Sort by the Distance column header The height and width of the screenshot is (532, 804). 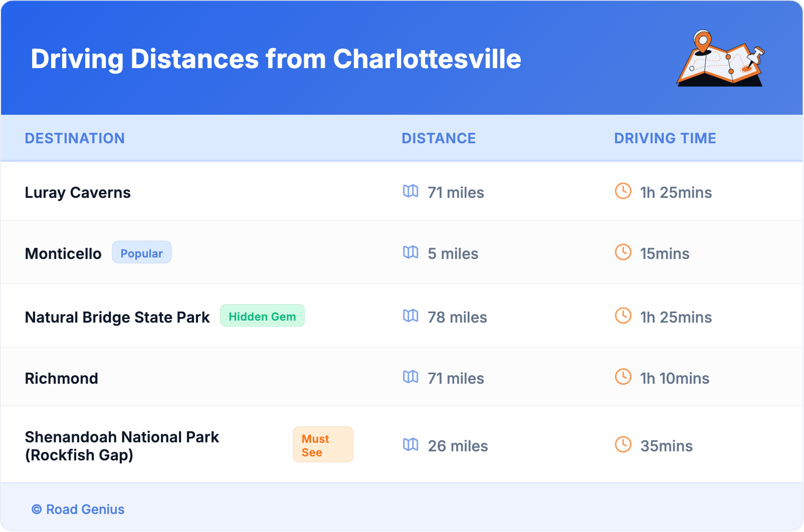(x=439, y=138)
